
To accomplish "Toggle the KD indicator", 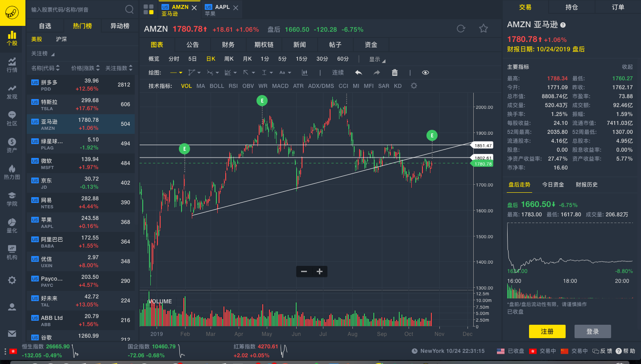I will [397, 86].
